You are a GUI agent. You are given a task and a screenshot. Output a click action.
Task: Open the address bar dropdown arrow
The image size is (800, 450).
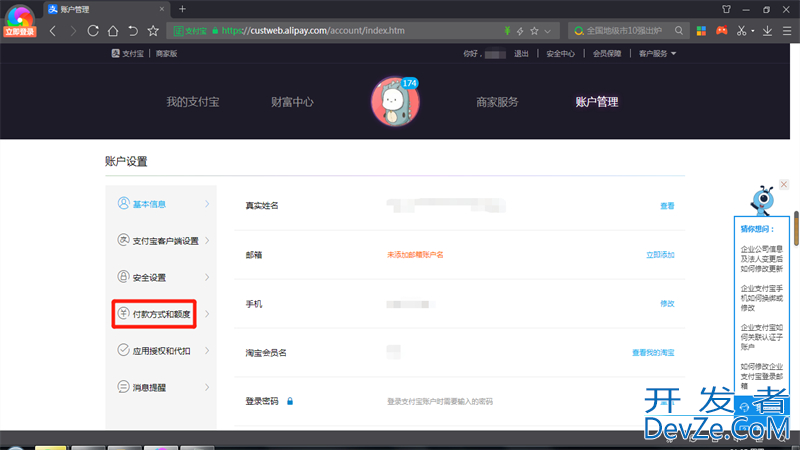(547, 32)
